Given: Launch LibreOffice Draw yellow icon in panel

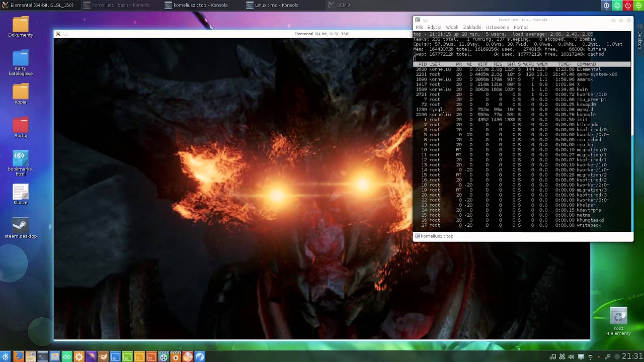Looking at the screenshot, I should tap(139, 357).
